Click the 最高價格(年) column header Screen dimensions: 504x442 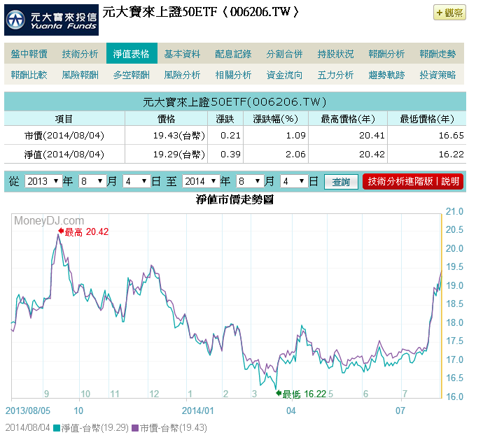(348, 119)
